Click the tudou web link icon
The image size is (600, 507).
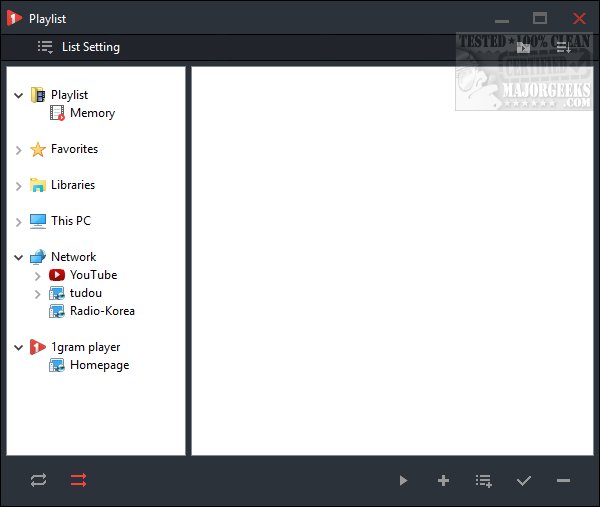pyautogui.click(x=57, y=293)
